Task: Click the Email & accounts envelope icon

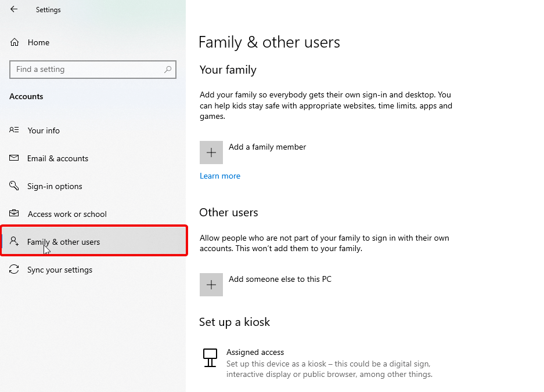Action: 14,158
